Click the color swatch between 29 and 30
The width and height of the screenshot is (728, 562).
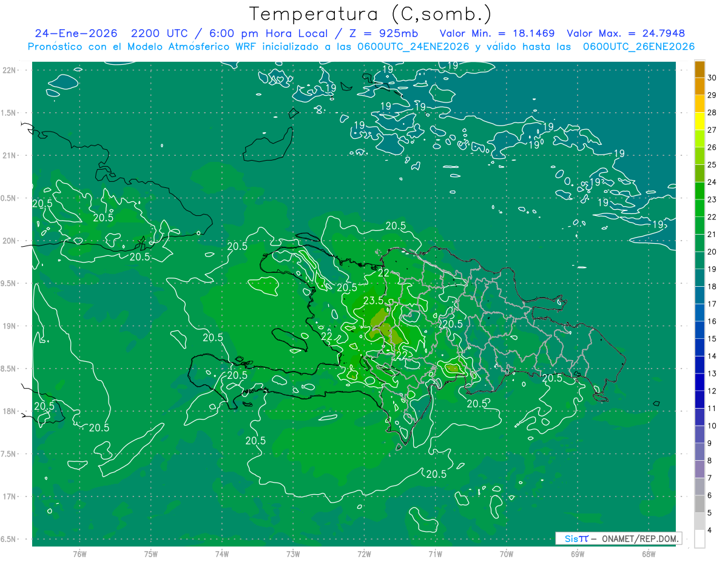(699, 87)
